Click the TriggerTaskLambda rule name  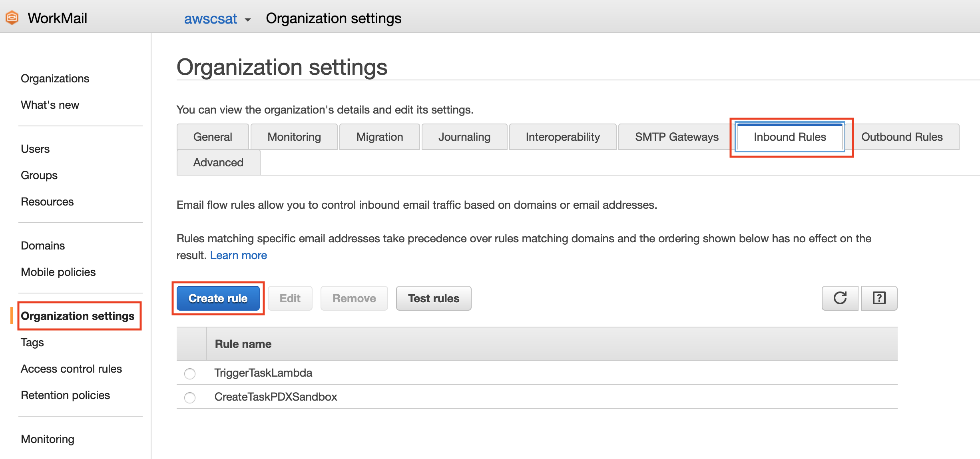[263, 373]
